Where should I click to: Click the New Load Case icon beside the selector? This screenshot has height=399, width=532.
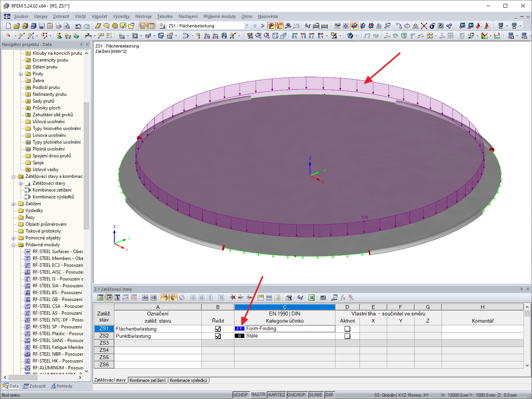tap(162, 26)
